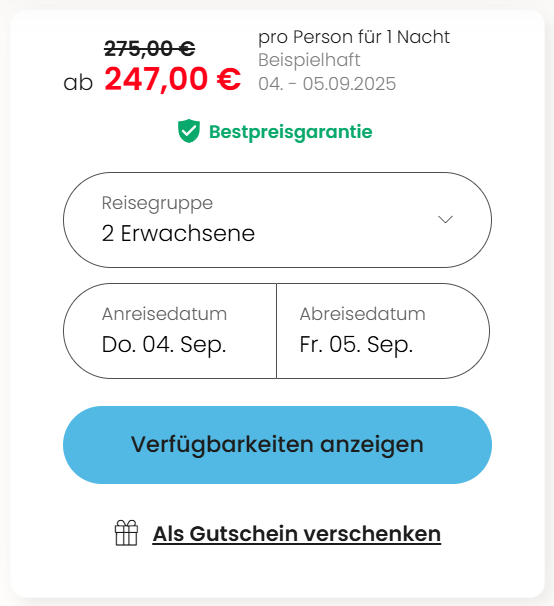This screenshot has width=554, height=606.
Task: Click the crossed-out 275,00 € price
Action: (x=150, y=49)
